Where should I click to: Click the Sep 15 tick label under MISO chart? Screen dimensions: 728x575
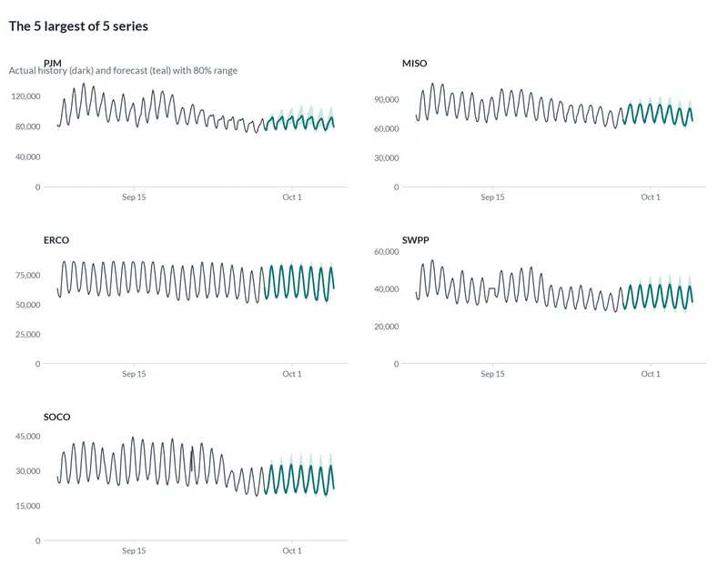coord(492,197)
